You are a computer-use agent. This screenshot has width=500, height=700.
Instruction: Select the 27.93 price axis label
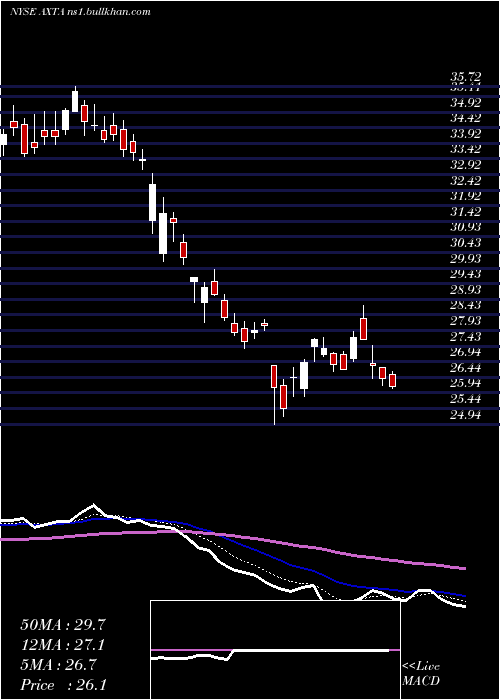click(x=465, y=321)
